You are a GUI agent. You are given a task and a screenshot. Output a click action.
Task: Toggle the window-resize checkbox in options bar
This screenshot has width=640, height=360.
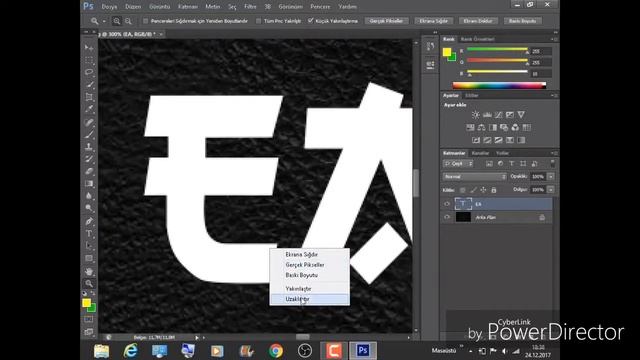tap(146, 21)
